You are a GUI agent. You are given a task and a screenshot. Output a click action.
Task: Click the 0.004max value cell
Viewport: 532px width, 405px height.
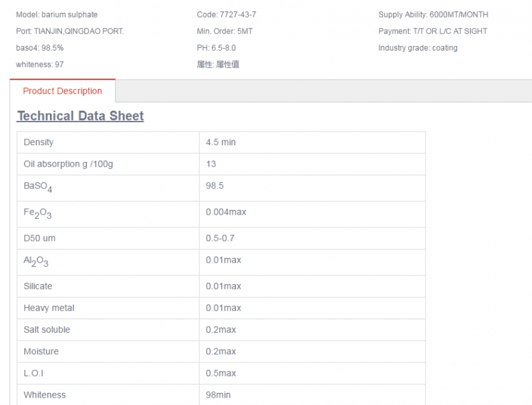[312, 215]
